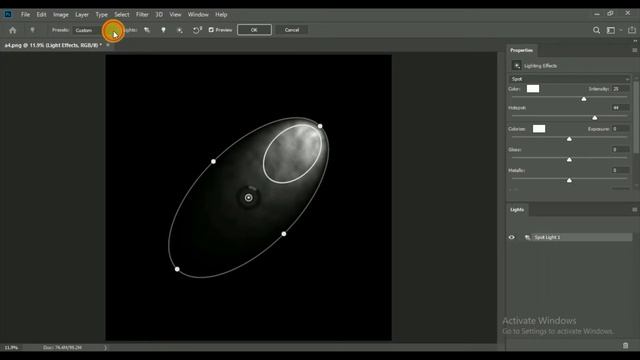640x360 pixels.
Task: Open the Edit menu
Action: coord(41,14)
